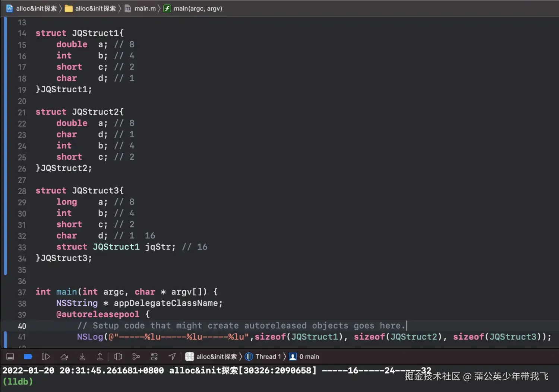Screen dimensions: 559x392
Task: Open the Debug Memory Graph icon
Action: point(136,357)
